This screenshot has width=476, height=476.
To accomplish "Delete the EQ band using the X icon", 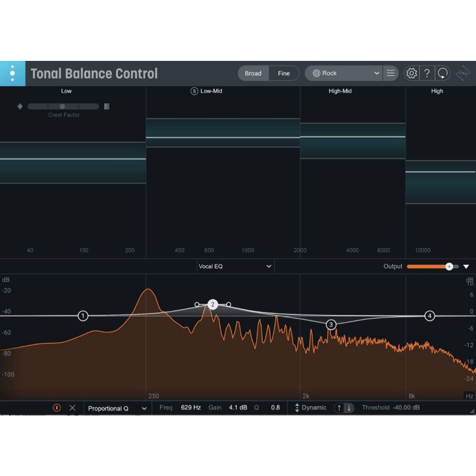I will click(x=73, y=408).
